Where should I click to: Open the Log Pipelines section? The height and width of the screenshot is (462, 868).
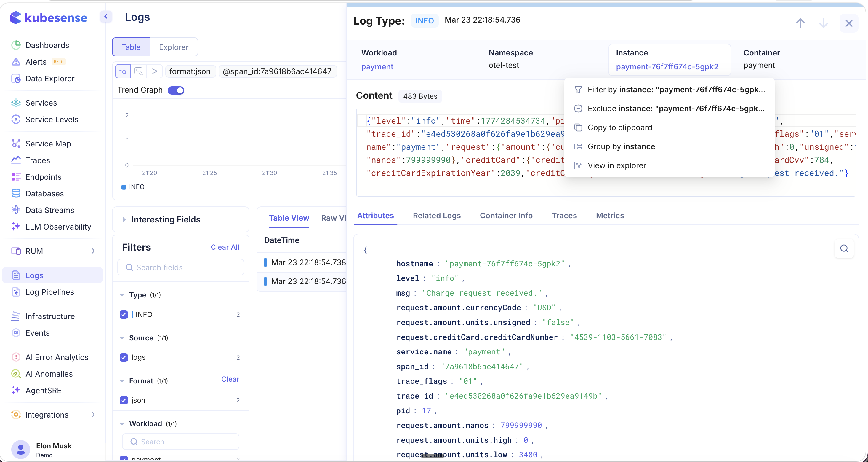point(49,292)
